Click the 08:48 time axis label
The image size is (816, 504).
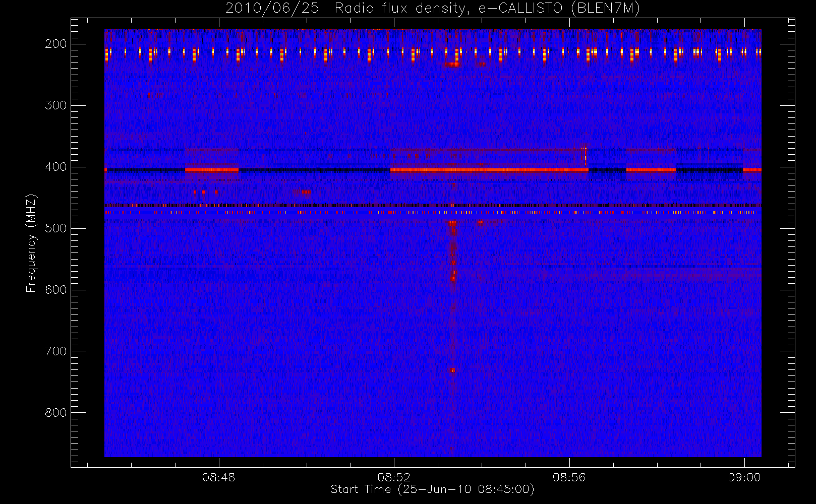(219, 477)
